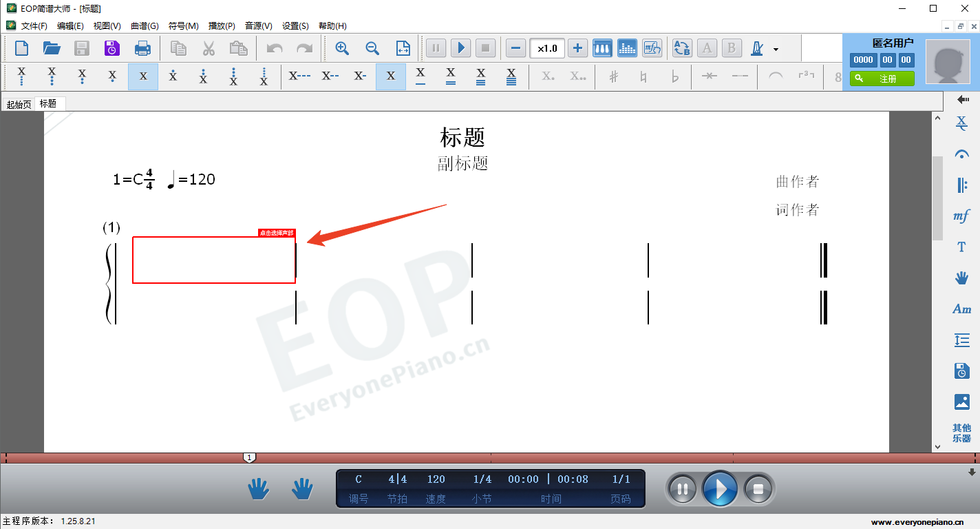This screenshot has height=529, width=980.
Task: Open the 符号(M) menu
Action: [183, 25]
